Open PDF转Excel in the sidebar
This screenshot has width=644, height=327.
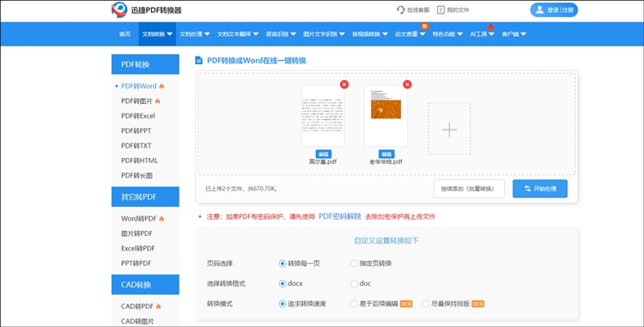point(138,116)
